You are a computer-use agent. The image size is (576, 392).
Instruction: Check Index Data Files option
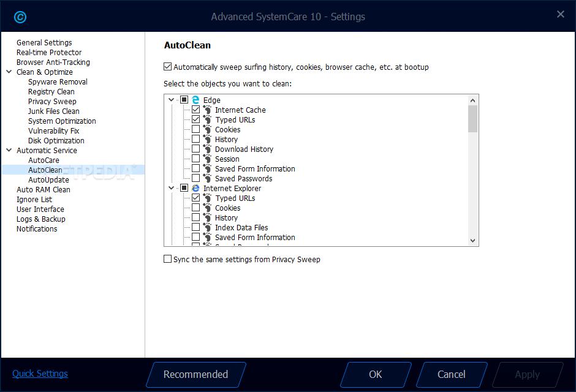pyautogui.click(x=196, y=227)
